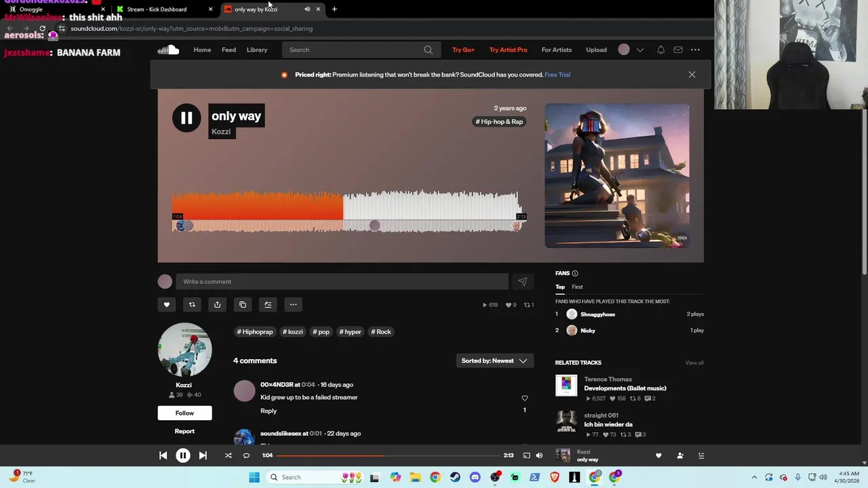This screenshot has height=488, width=868.
Task: Open the Next up queue list icon
Action: pos(701,455)
